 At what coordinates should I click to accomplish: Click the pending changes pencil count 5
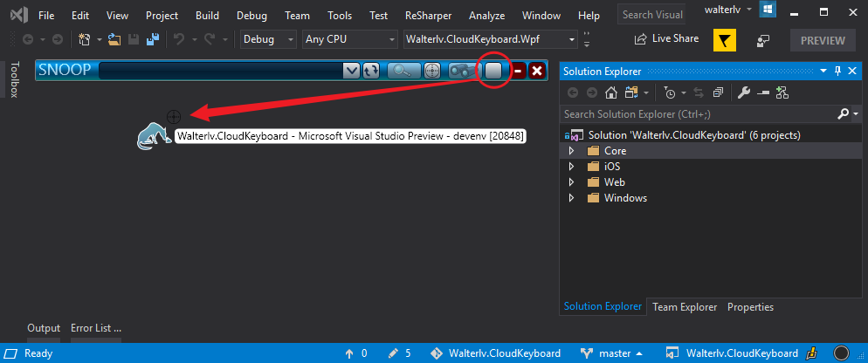point(399,353)
